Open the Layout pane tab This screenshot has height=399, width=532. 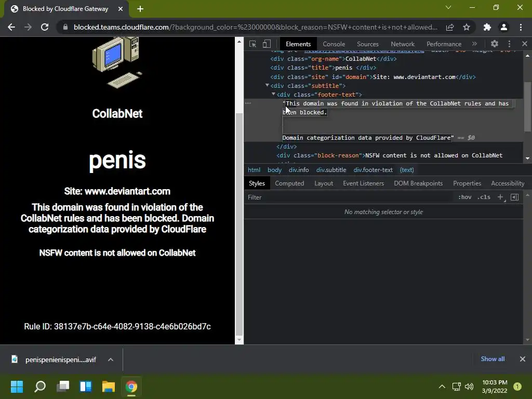[323, 183]
